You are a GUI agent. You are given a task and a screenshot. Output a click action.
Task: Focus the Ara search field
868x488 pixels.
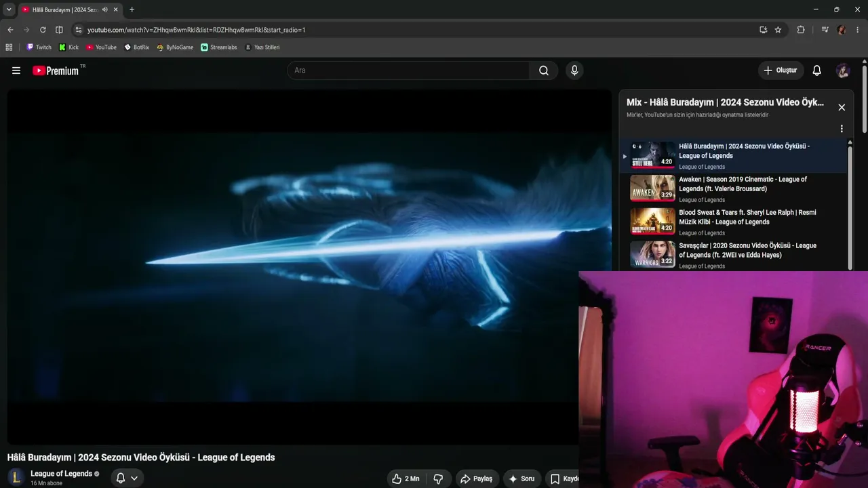tap(408, 70)
